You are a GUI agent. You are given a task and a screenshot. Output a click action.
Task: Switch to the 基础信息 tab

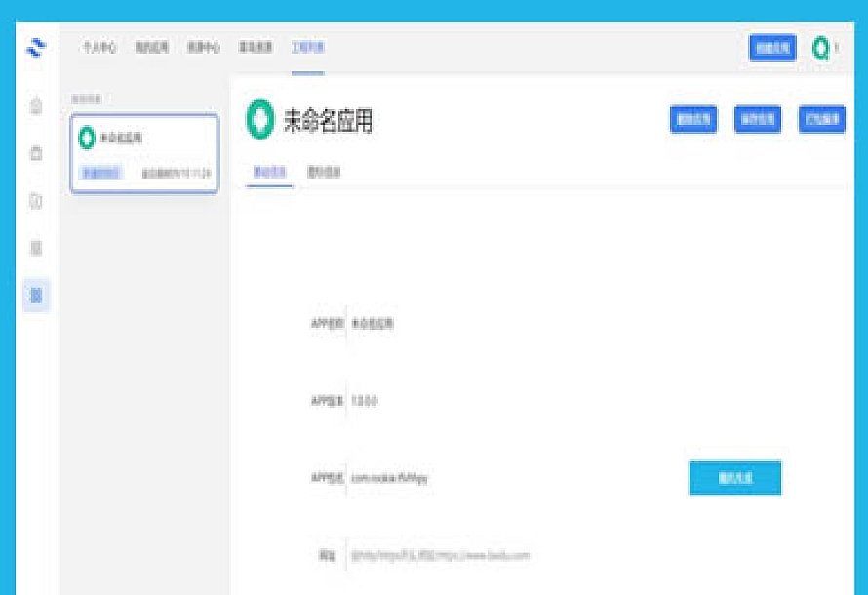pyautogui.click(x=268, y=172)
